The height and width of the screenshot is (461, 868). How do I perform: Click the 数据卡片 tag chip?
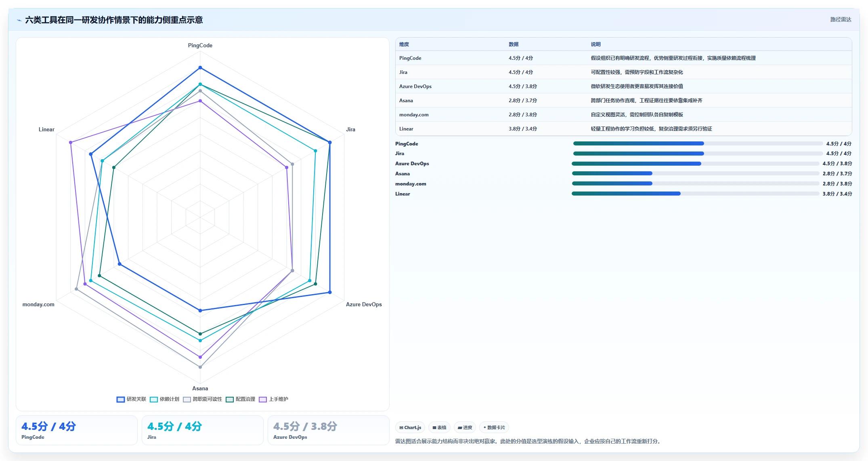(494, 427)
